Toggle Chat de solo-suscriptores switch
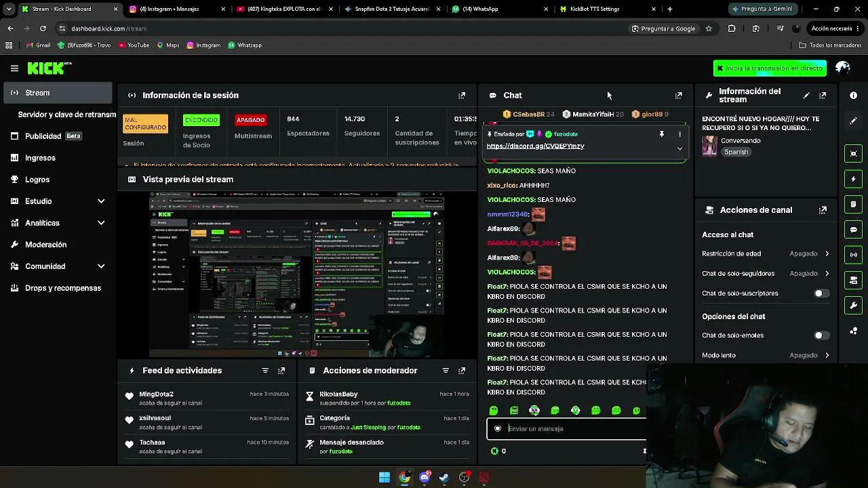This screenshot has height=488, width=868. pos(821,293)
